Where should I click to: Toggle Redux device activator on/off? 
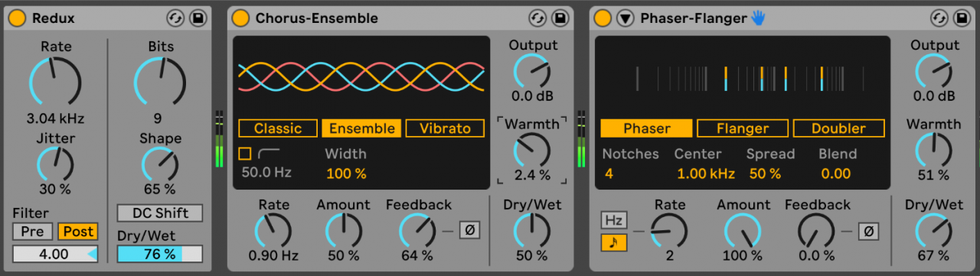[17, 17]
